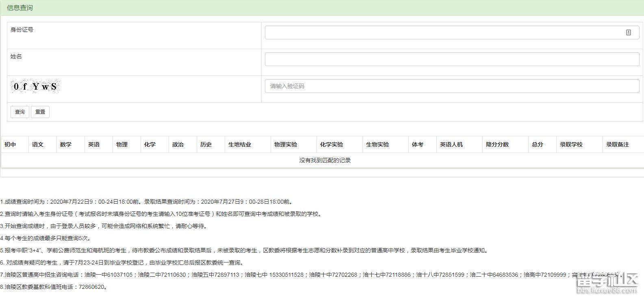Select the 请输入验证码 captcha input
Viewport: 644px width, 299px height.
tap(452, 86)
